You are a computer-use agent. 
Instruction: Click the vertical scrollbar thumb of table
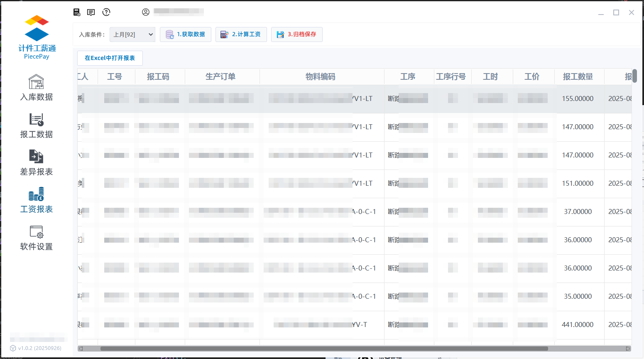click(x=634, y=76)
